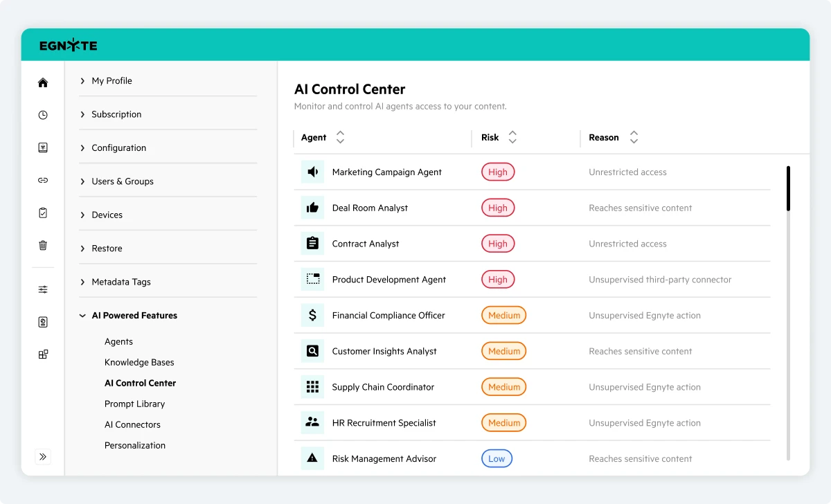Click the badge icon below the sliders icon

pos(43,322)
